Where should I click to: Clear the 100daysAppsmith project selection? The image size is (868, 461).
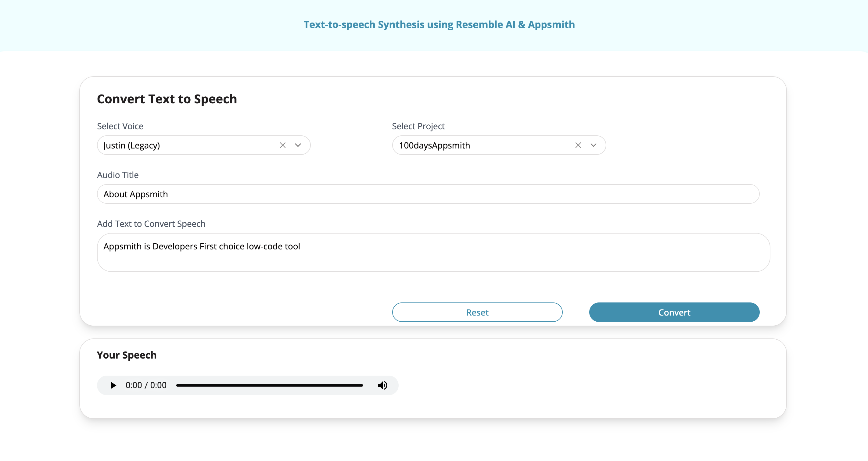tap(578, 145)
